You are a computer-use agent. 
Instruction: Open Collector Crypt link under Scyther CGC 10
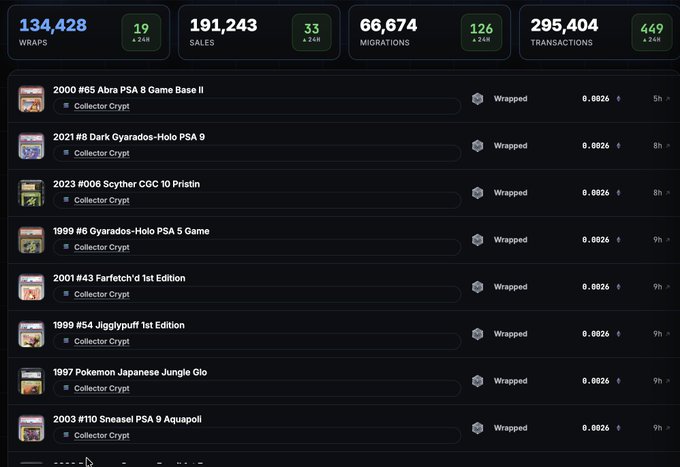(101, 200)
